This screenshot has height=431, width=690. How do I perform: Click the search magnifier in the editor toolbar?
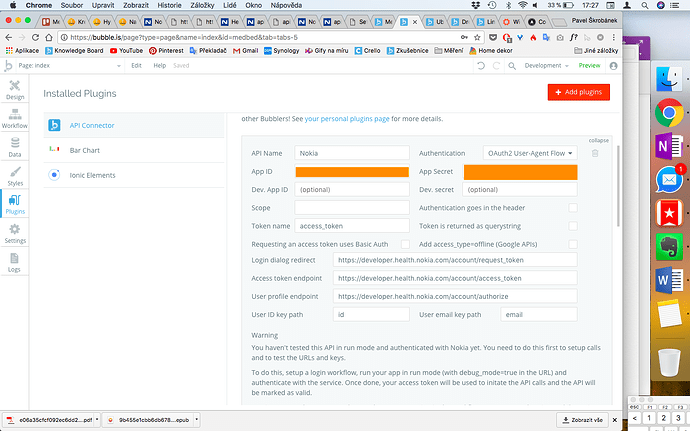point(512,66)
